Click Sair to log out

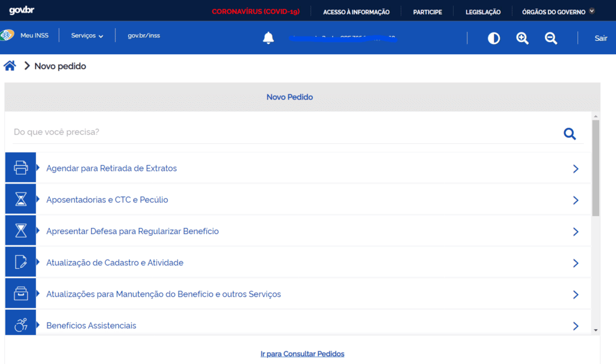(600, 38)
